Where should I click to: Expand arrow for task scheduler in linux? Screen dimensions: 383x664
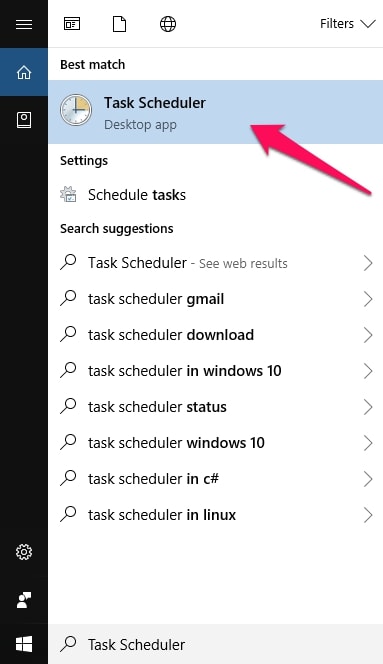(368, 515)
